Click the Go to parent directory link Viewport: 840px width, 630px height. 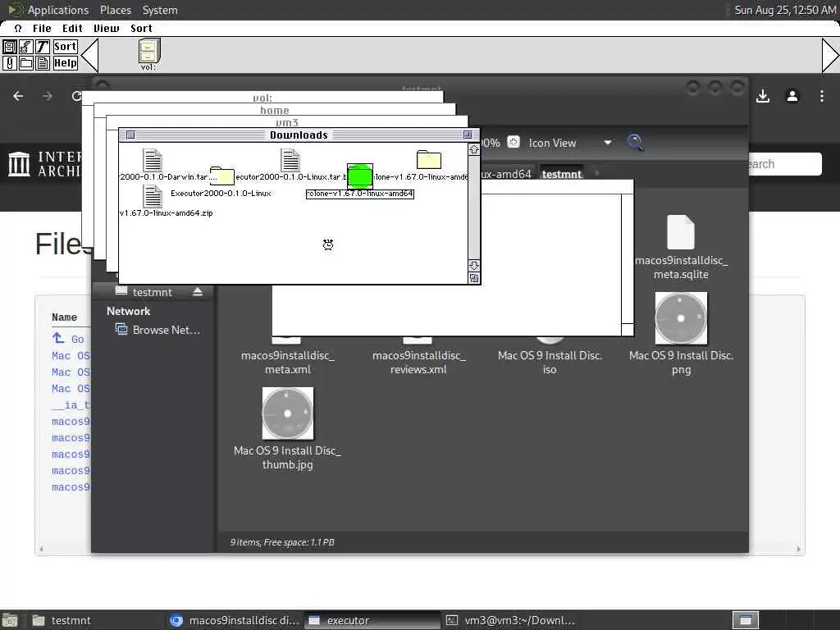coord(68,339)
